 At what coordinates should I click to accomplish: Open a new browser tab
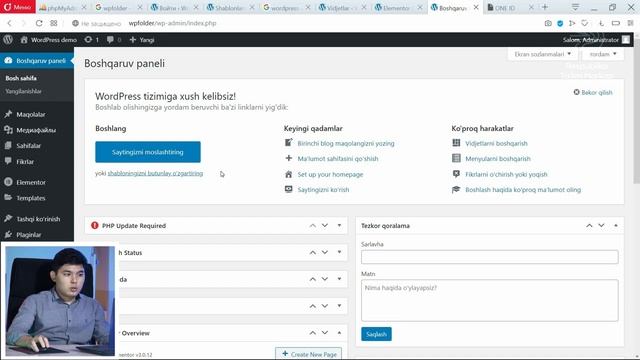[x=544, y=7]
